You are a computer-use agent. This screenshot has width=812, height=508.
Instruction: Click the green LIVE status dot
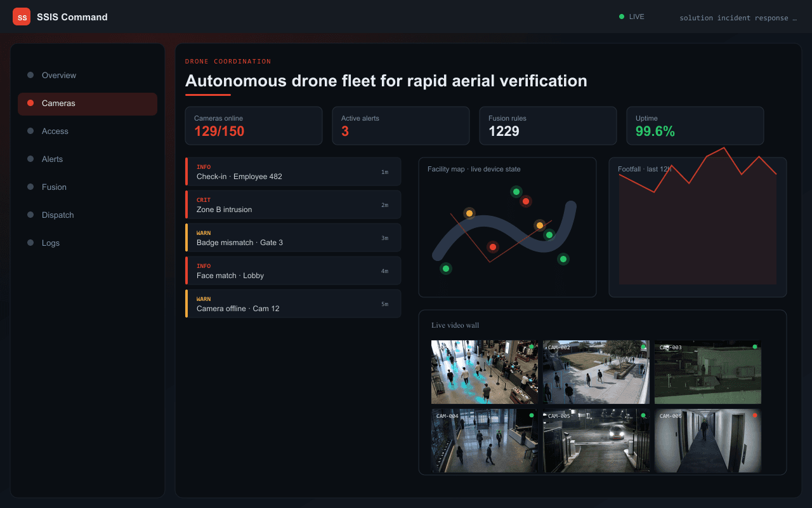click(x=622, y=17)
